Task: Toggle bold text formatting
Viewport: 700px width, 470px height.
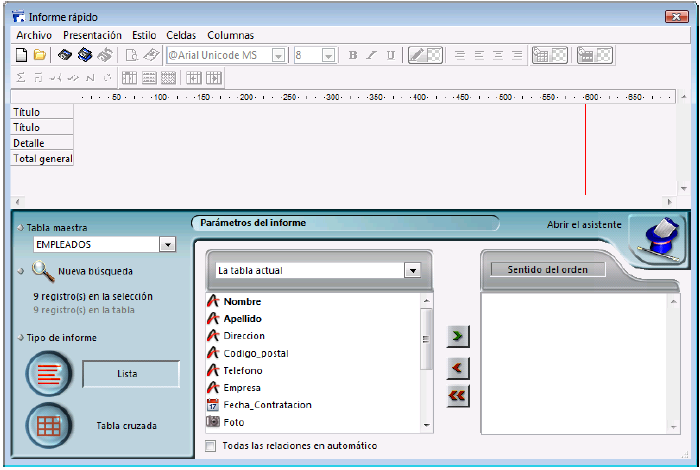Action: pyautogui.click(x=353, y=55)
